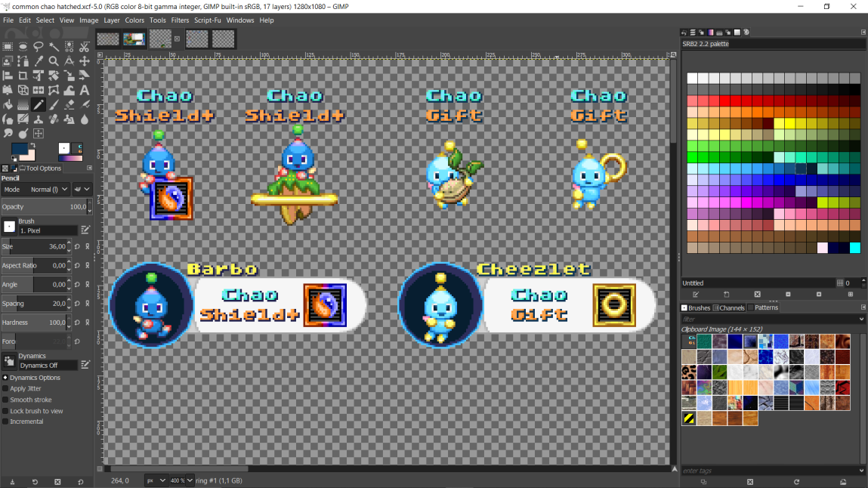868x488 pixels.
Task: Select the Alignment tool
Action: click(8, 76)
